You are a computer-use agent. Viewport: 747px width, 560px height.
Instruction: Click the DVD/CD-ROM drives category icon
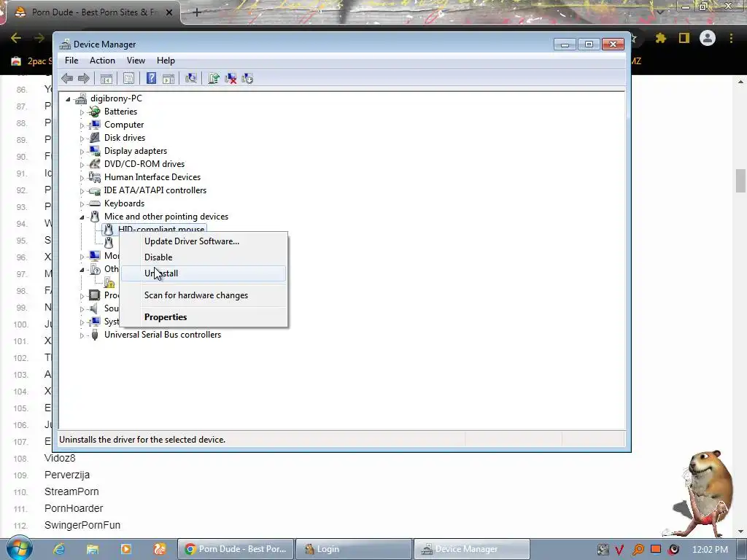click(95, 164)
